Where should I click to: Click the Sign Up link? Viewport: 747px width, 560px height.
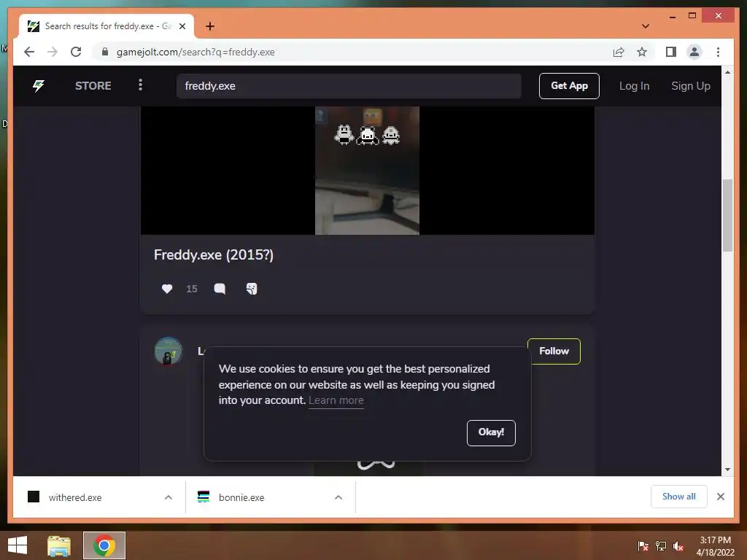point(691,86)
